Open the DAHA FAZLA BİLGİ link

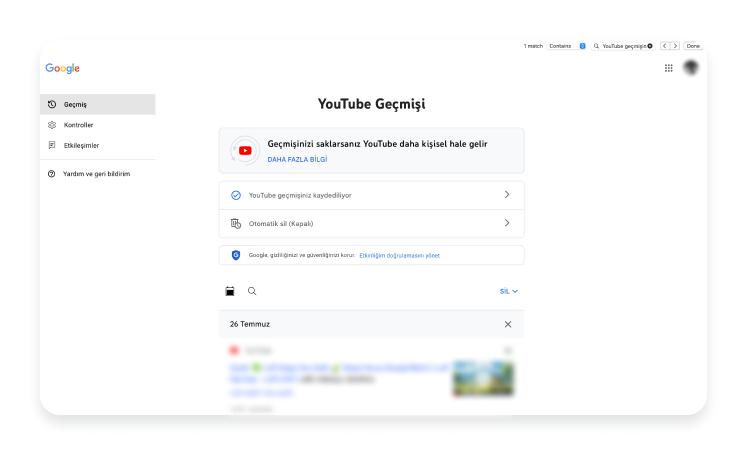coord(298,159)
